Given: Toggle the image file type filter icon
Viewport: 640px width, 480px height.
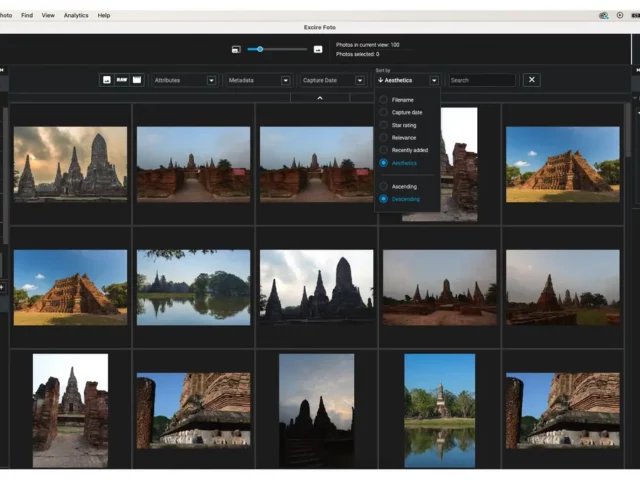Looking at the screenshot, I should pos(107,80).
